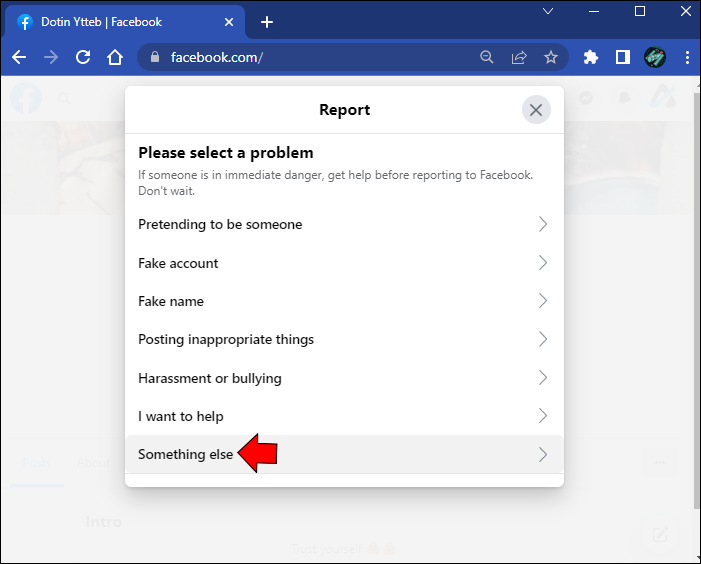Viewport: 701px width, 564px height.
Task: Click the browser back arrow
Action: coord(19,57)
